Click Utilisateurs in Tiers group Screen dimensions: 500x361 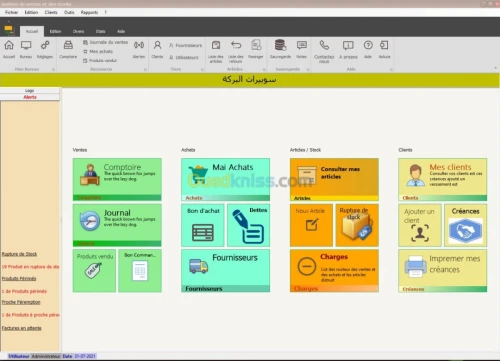pos(184,57)
